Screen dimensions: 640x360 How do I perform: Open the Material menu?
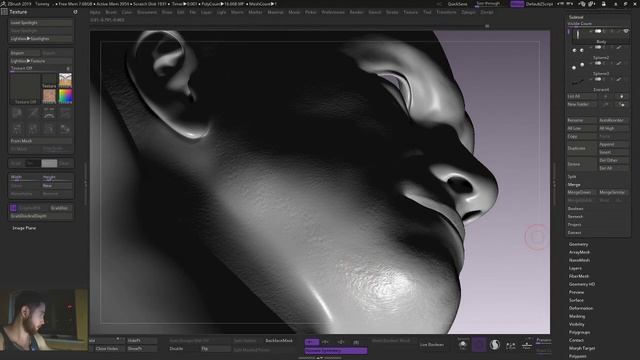(x=276, y=12)
